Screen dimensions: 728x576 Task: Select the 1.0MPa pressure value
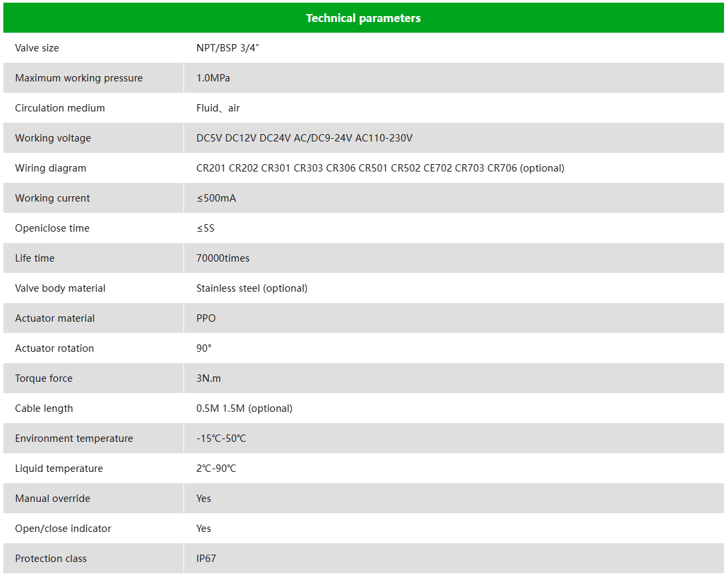pos(213,78)
